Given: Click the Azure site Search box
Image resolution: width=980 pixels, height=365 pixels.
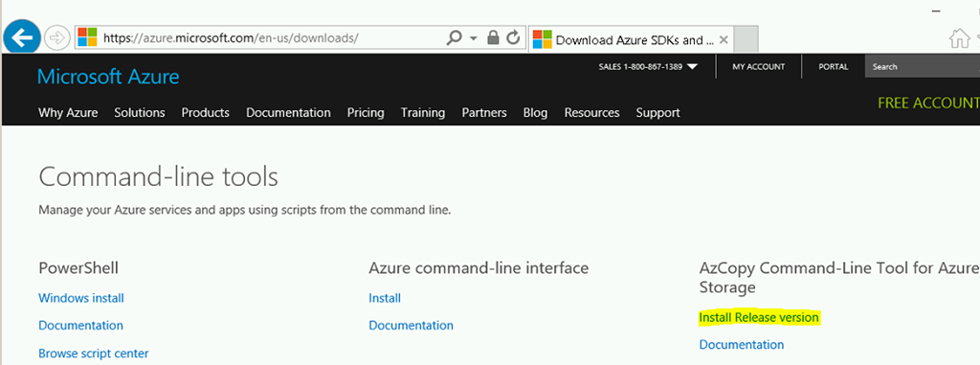Looking at the screenshot, I should pos(922,66).
